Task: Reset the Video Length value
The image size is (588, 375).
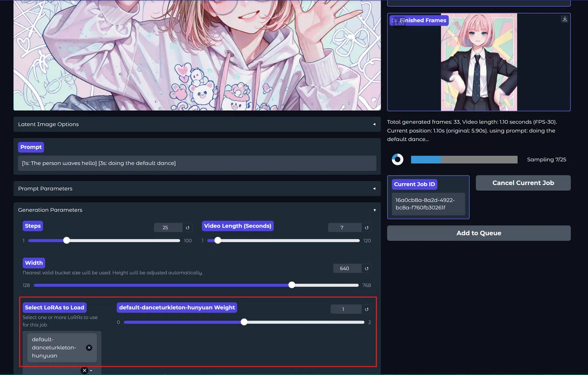Action: click(367, 228)
